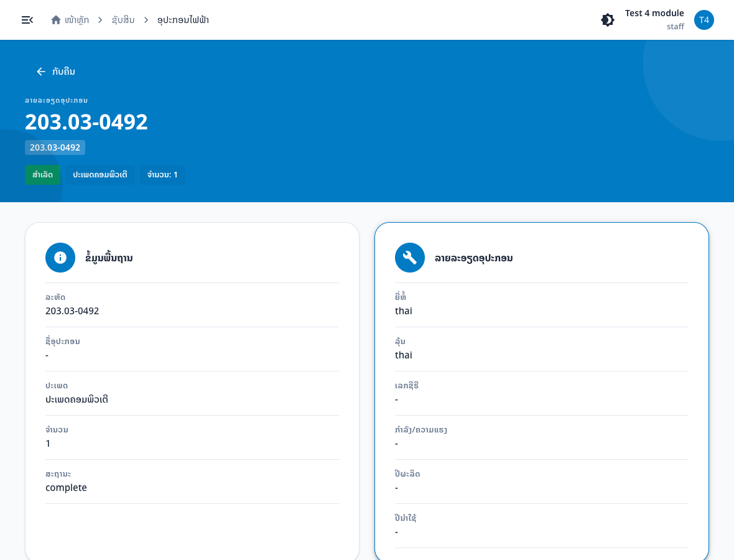Select ອຸປະກອນໄຟຟ້າ breadcrumb item
Viewport: 734px width, 560px height.
pyautogui.click(x=183, y=20)
